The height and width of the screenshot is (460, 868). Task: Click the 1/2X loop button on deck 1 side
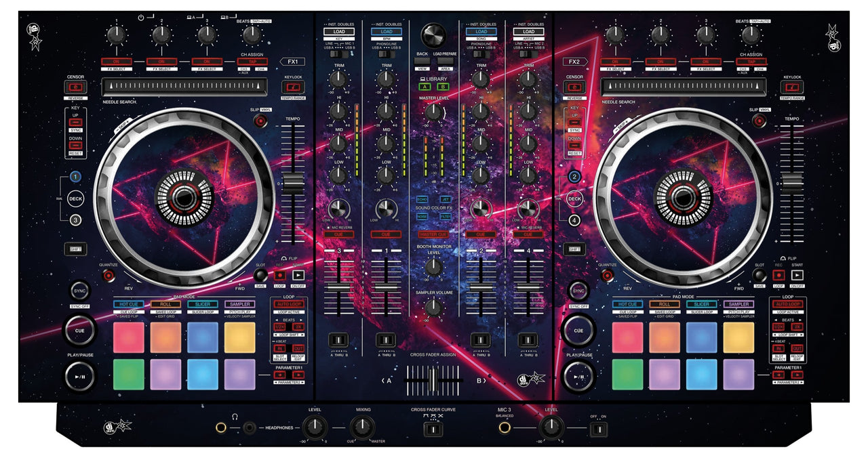[x=279, y=327]
